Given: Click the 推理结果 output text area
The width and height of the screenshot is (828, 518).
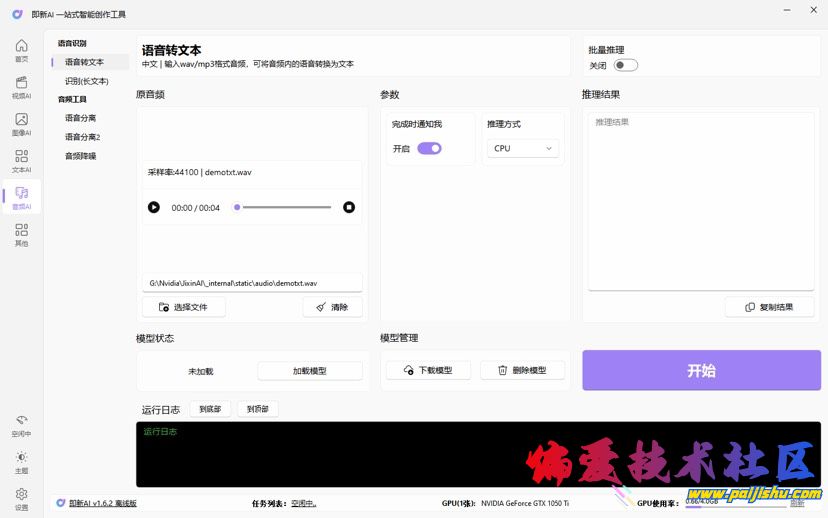Looking at the screenshot, I should pos(701,200).
